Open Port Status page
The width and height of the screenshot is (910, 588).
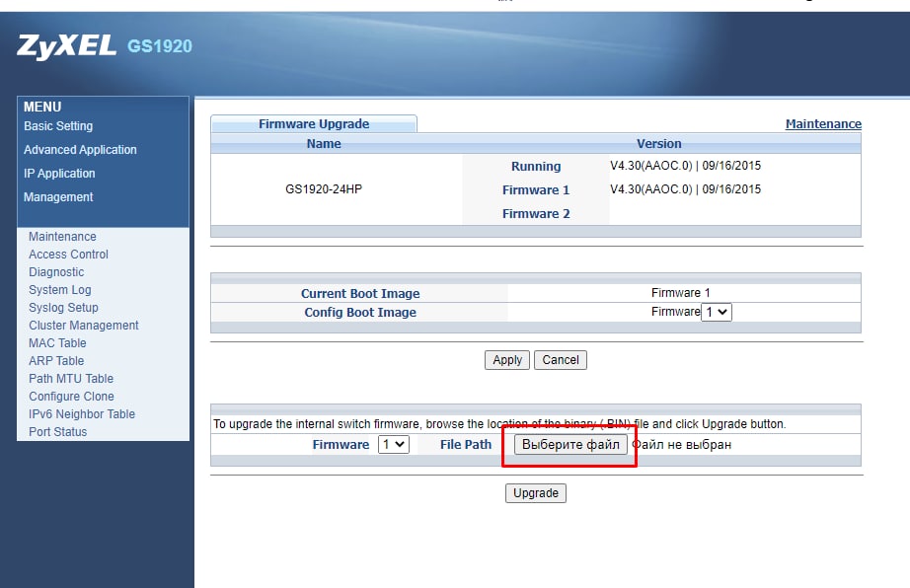click(x=58, y=432)
